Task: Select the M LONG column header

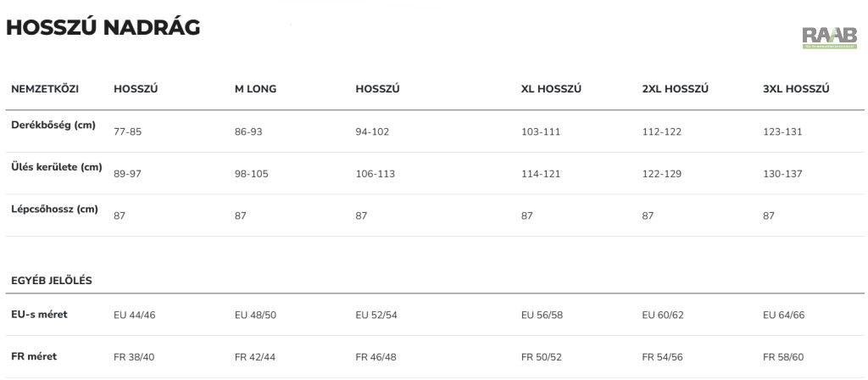Action: pos(255,89)
